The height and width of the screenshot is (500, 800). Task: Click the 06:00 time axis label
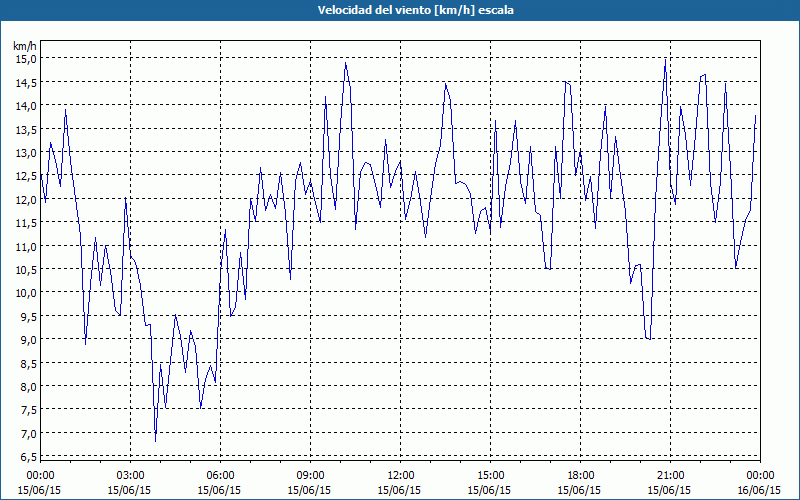point(220,476)
